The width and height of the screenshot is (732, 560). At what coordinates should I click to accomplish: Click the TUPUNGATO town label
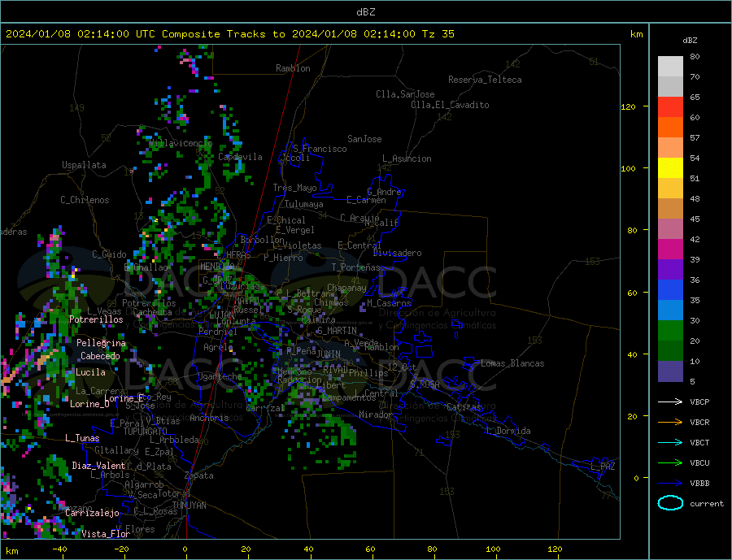(146, 432)
